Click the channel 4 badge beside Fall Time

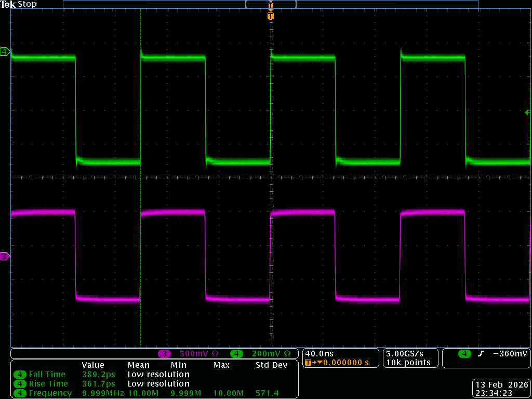pyautogui.click(x=20, y=374)
